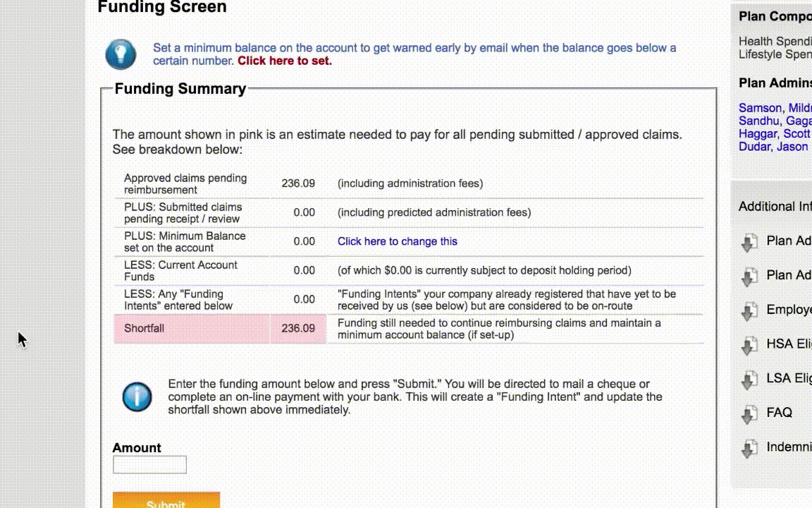Open the HSA Eli document link
Screen dimensions: 812x508
point(789,344)
